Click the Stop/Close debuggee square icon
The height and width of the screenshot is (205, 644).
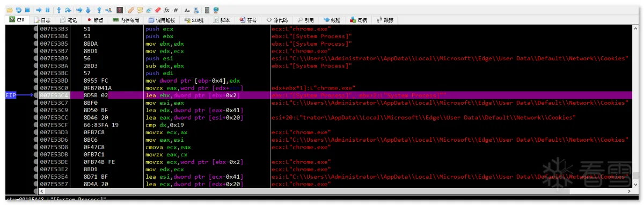click(x=27, y=10)
